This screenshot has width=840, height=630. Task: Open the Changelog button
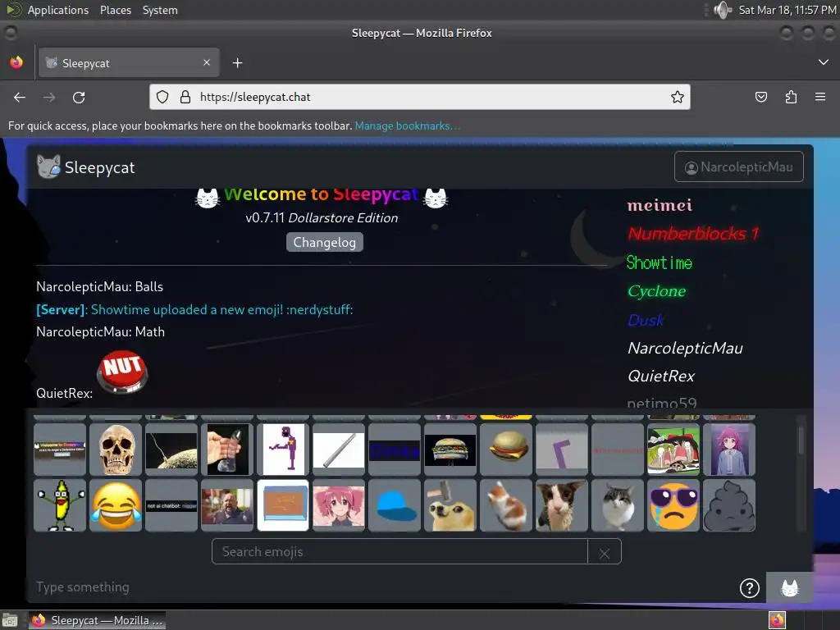(x=325, y=242)
